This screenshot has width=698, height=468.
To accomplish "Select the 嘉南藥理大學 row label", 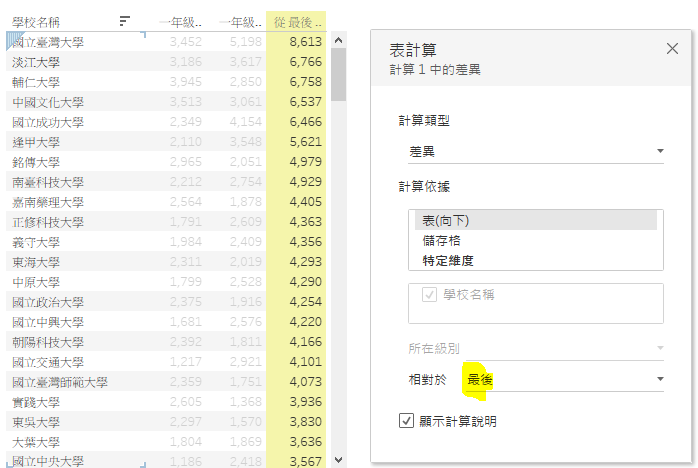I will [48, 203].
